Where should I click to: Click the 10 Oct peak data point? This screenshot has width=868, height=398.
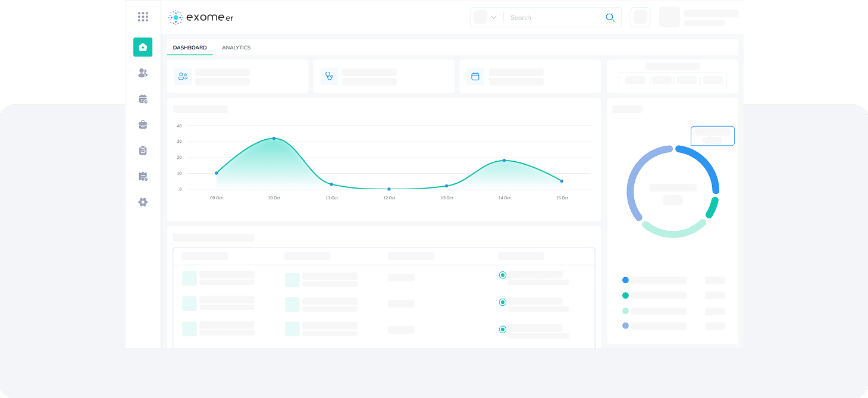[x=274, y=138]
